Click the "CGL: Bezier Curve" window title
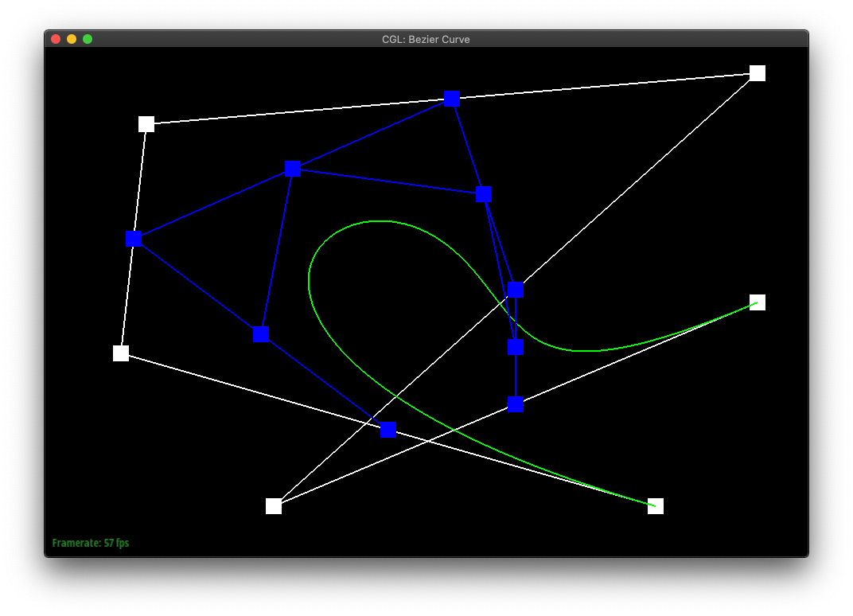 click(426, 39)
